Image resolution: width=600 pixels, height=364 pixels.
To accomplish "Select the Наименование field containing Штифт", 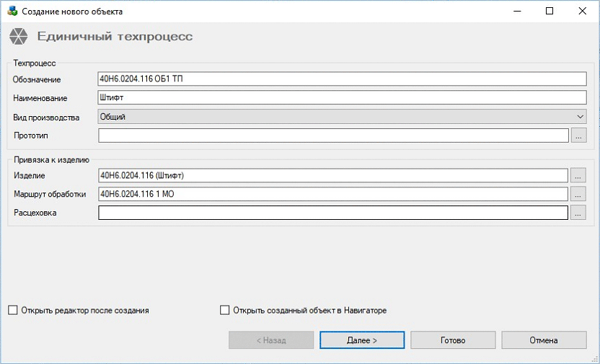I will pos(341,97).
